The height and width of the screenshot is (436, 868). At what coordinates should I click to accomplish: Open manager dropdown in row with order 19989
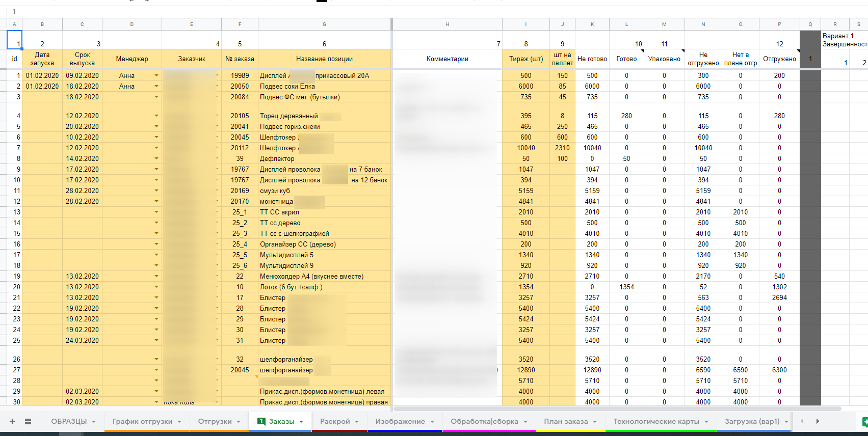click(x=156, y=75)
